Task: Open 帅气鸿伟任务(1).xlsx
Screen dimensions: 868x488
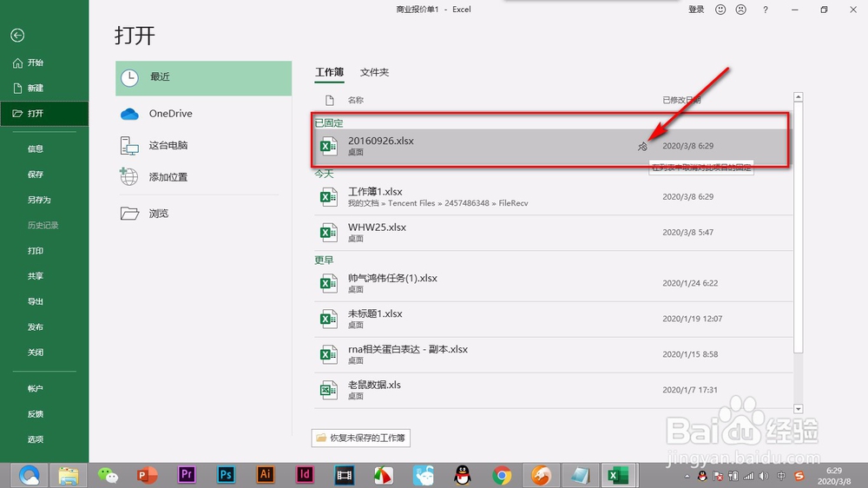Action: click(x=552, y=283)
